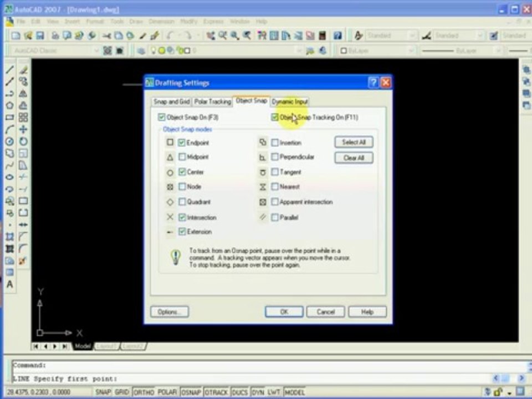
Task: Enable the Perpendicular snap mode
Action: [275, 157]
